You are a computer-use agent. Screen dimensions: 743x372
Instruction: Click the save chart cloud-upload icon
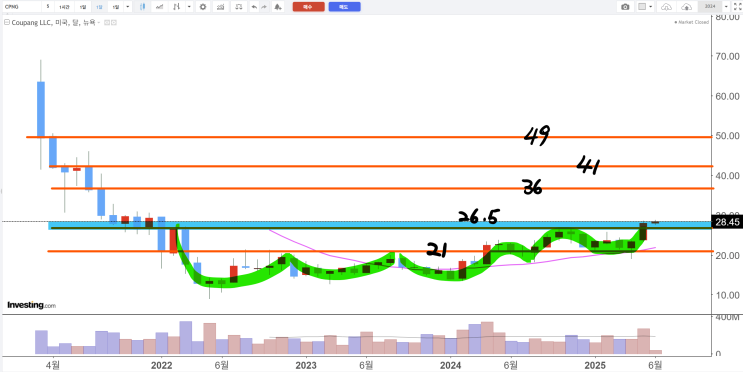point(687,7)
